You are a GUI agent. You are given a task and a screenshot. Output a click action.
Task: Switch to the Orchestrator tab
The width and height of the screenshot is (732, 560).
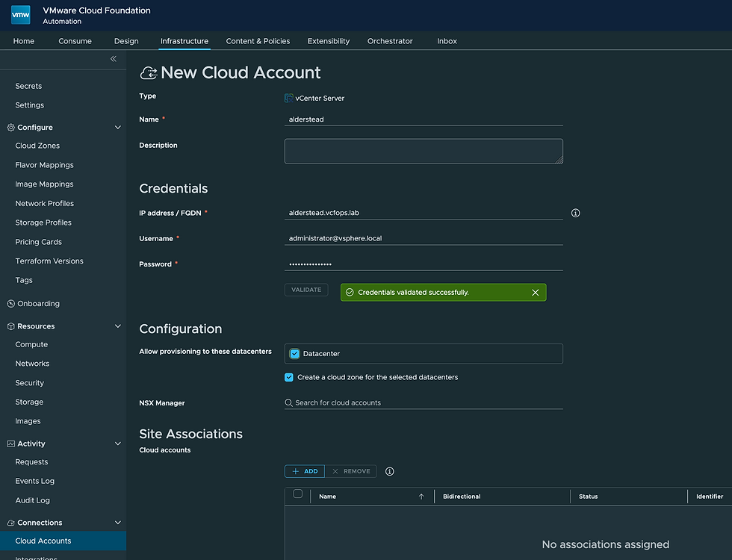[x=390, y=41]
